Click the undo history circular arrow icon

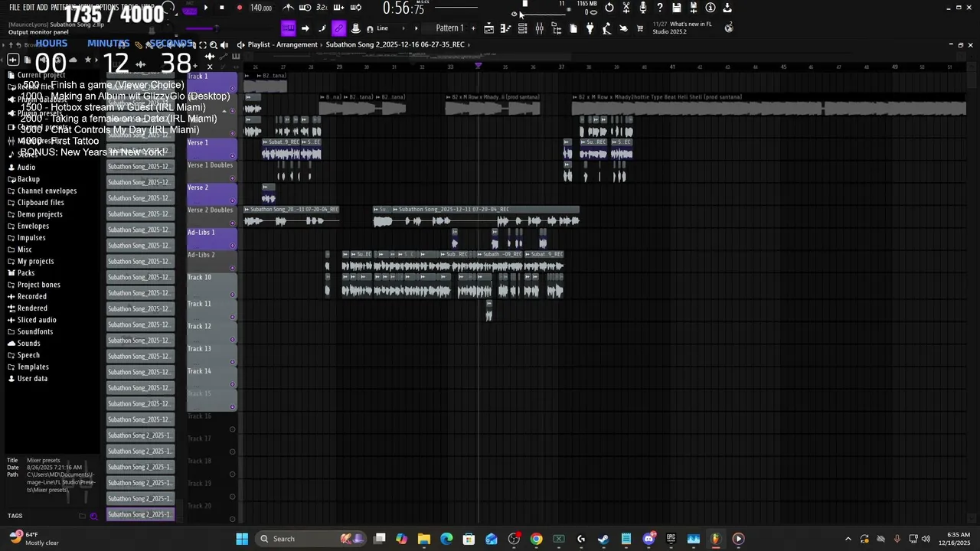point(609,8)
